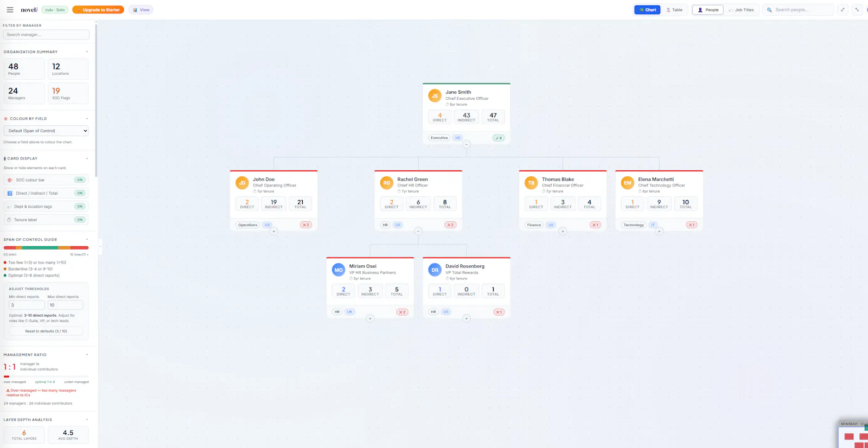Viewport: 868px width, 448px height.
Task: Click Elena Marchetti's Technology tag
Action: coord(634,225)
